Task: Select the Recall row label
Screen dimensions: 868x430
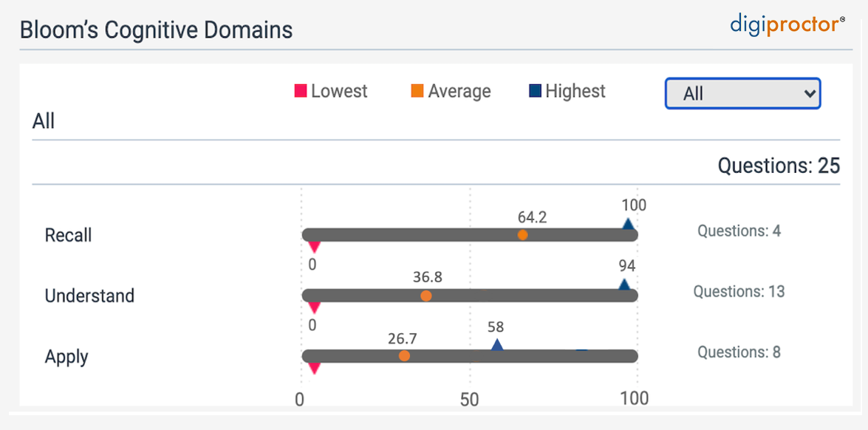Action: 69,236
